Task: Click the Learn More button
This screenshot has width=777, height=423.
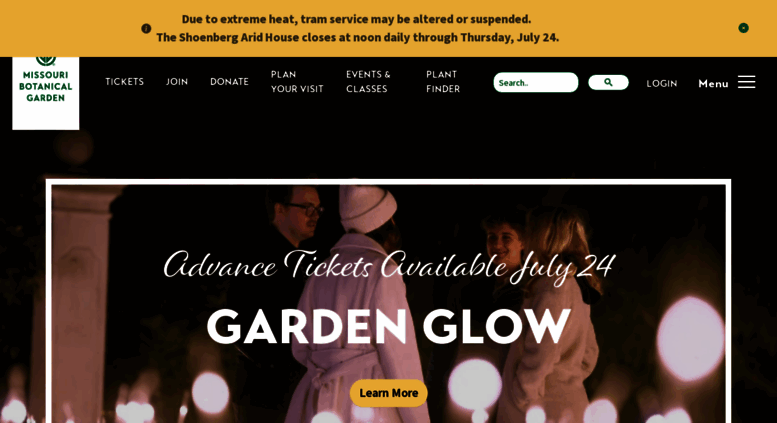Action: click(x=388, y=393)
